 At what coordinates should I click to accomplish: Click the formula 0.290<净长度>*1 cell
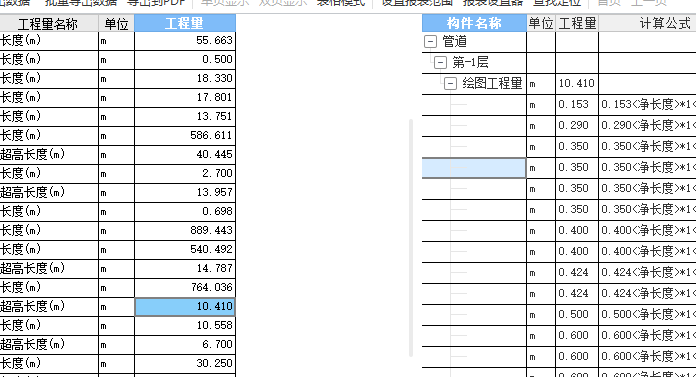648,125
